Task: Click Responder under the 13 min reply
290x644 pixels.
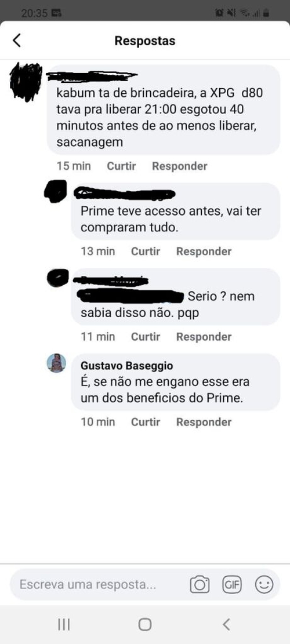Action: tap(204, 252)
